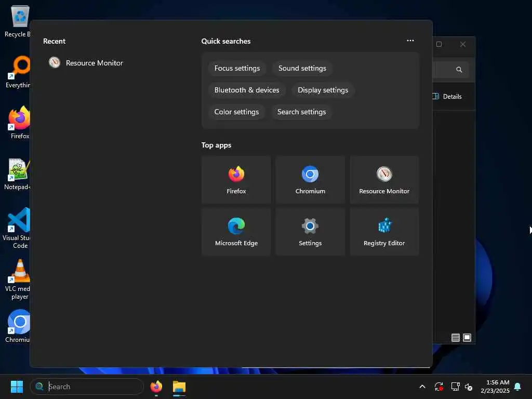Open the Quick searches more options menu

pos(410,41)
